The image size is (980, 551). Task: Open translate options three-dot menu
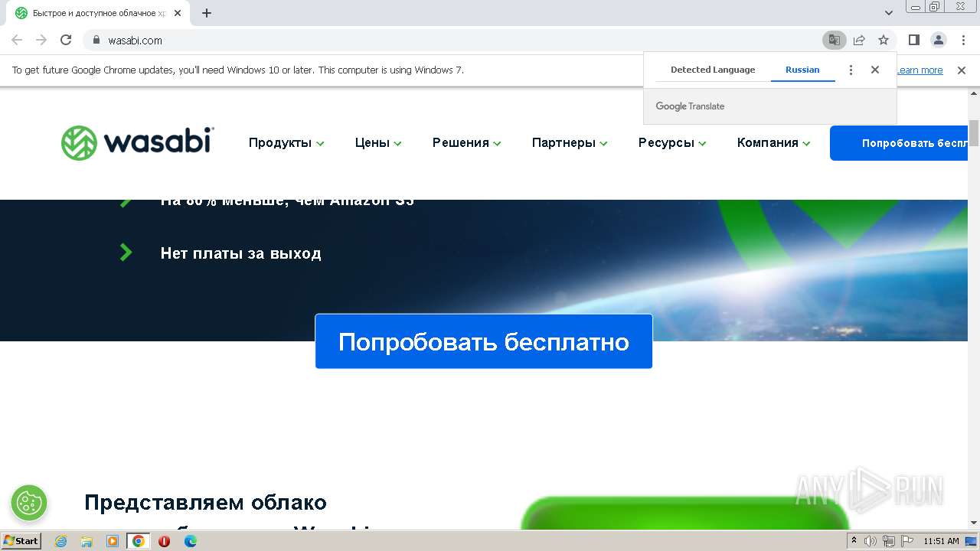point(851,70)
